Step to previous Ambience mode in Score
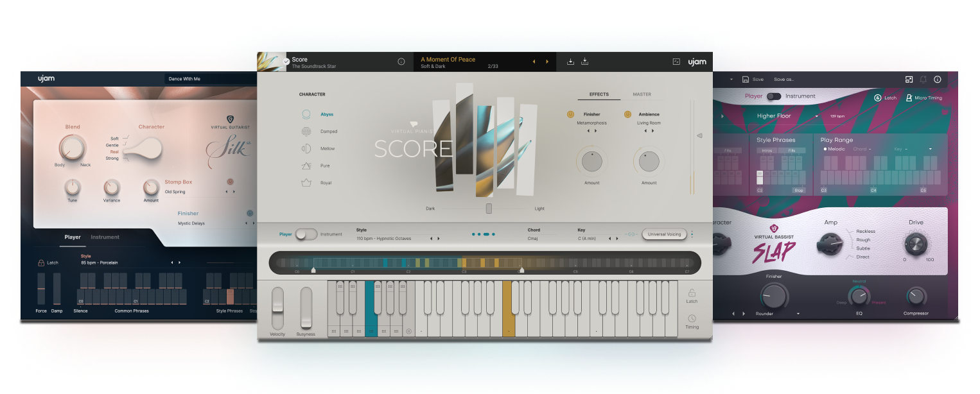Image resolution: width=980 pixels, height=394 pixels. point(645,131)
